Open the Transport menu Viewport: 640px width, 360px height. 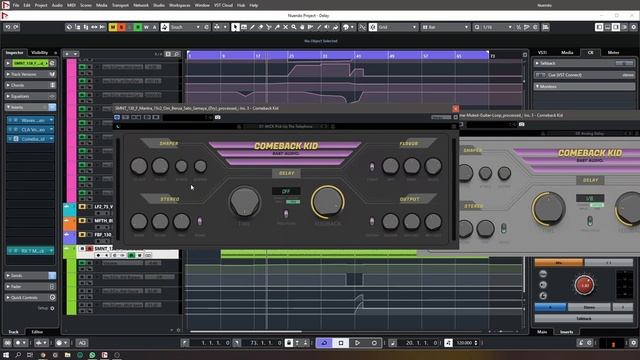click(120, 5)
